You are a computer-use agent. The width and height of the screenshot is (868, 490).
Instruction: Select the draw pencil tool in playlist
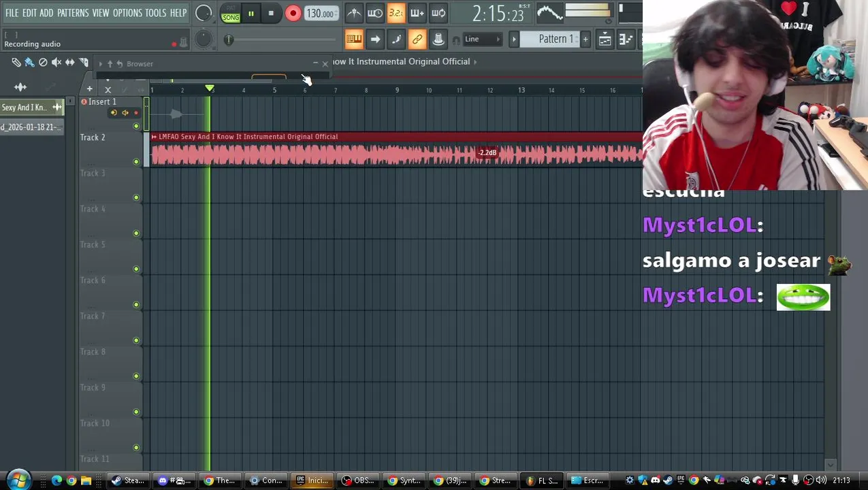(16, 63)
